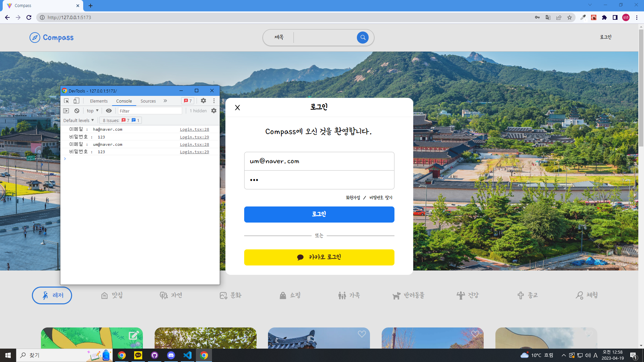Close the login modal with the X
The image size is (644, 362).
[237, 108]
